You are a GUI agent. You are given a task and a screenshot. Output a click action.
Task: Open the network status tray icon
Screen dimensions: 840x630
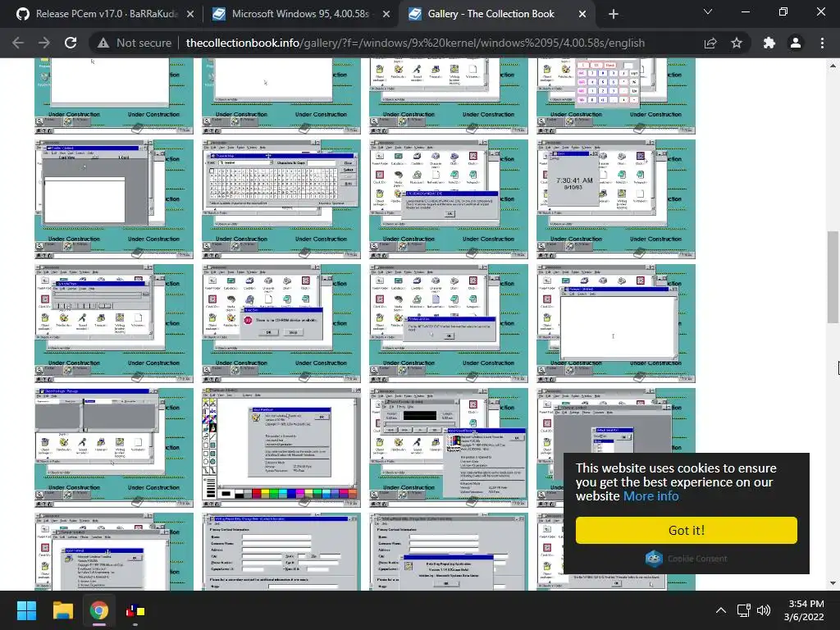tap(743, 610)
